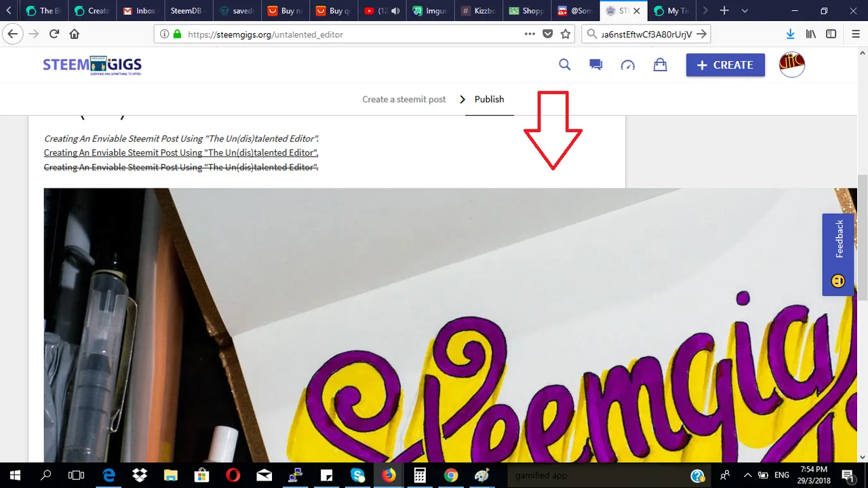Click the Steemgigs artwork preview image
The width and height of the screenshot is (868, 488).
(450, 325)
